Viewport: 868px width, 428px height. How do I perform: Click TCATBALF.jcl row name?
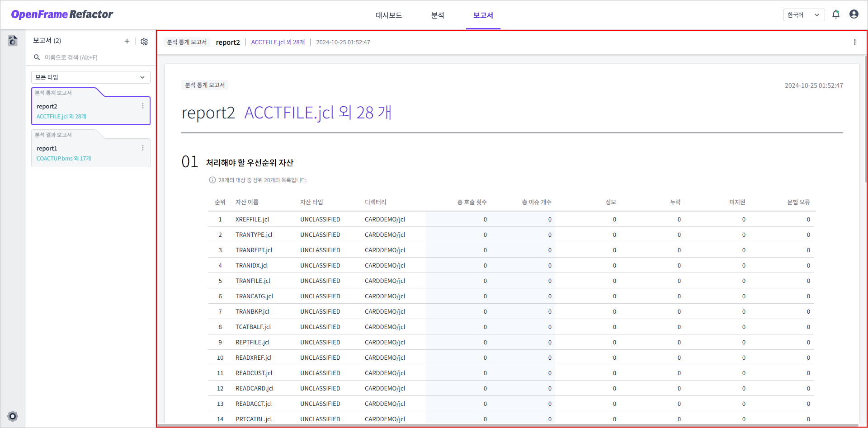[x=253, y=327]
